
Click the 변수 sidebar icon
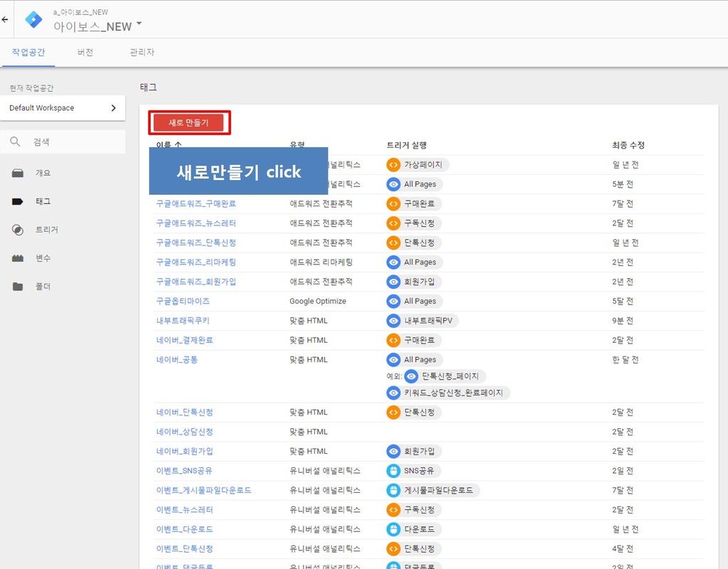tap(18, 258)
